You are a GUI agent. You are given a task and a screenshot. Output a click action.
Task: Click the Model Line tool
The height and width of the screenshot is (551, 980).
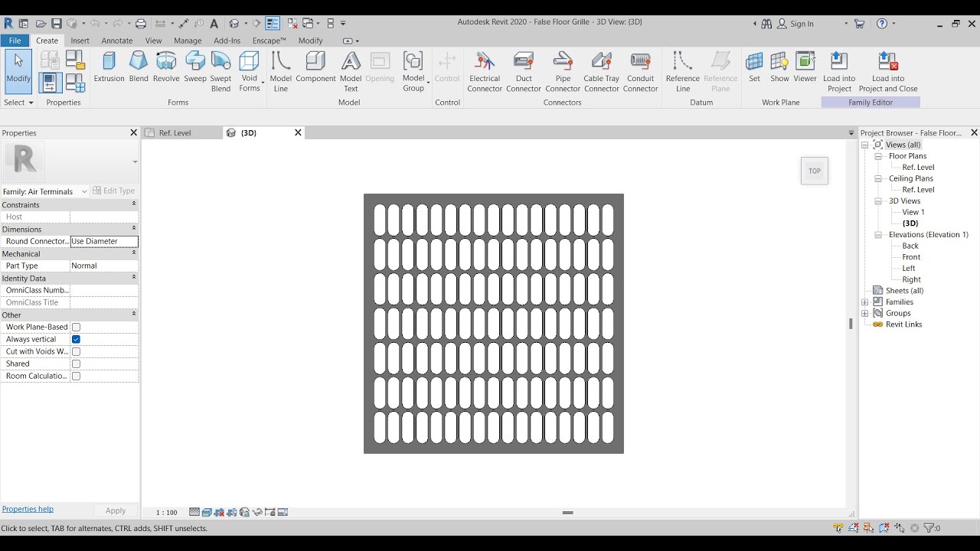[281, 71]
